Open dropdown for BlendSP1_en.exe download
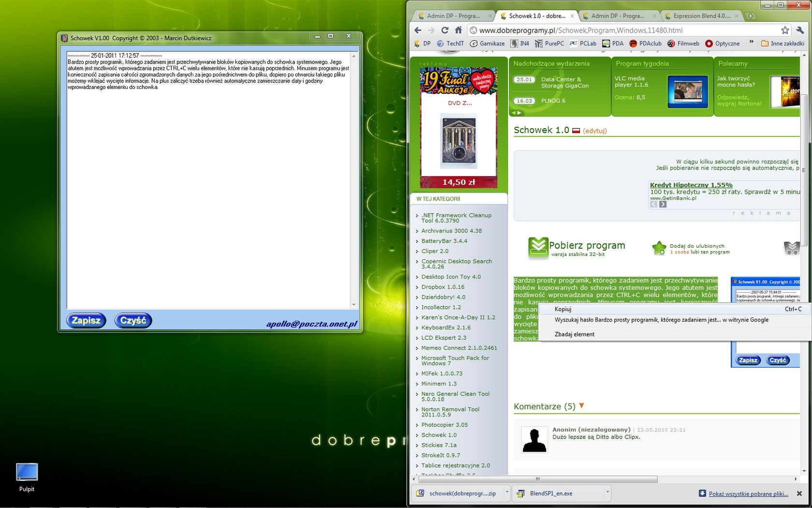This screenshot has width=812, height=508. [x=608, y=493]
